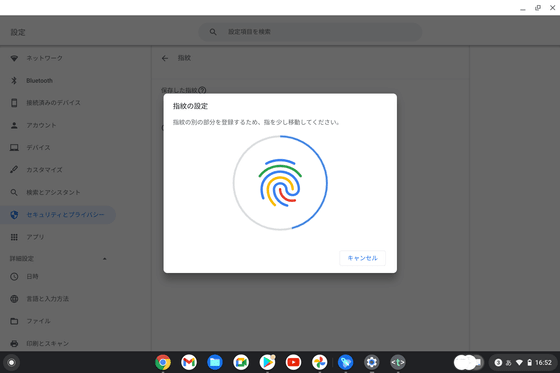Click the Wi-Fi icon next to ネットワーク
The width and height of the screenshot is (560, 373).
(14, 58)
